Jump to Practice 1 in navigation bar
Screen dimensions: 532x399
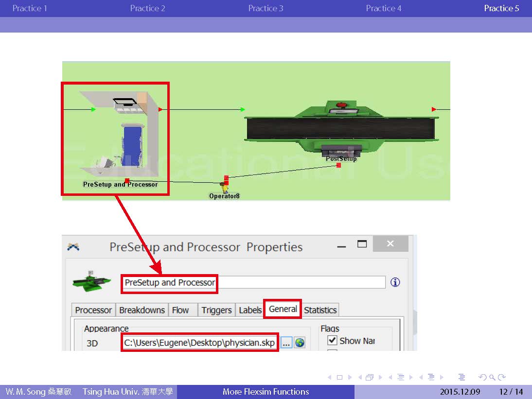30,8
